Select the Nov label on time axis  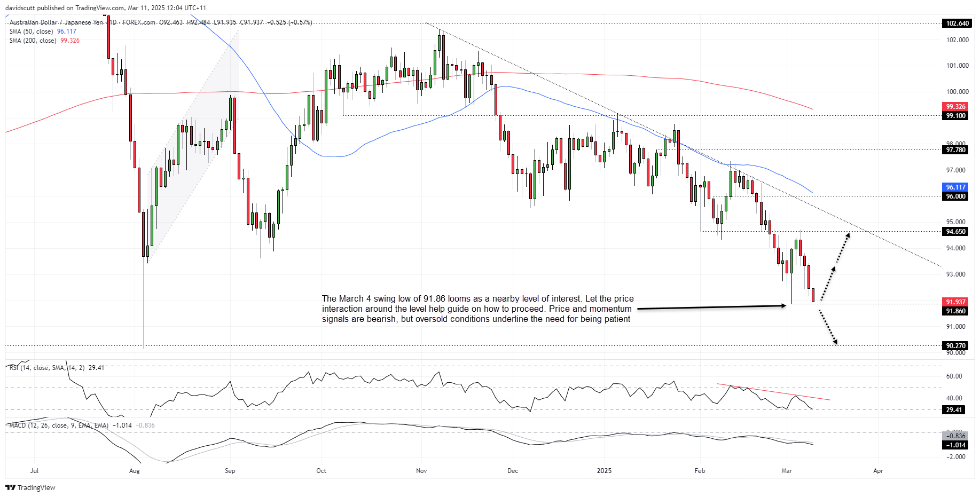[421, 471]
